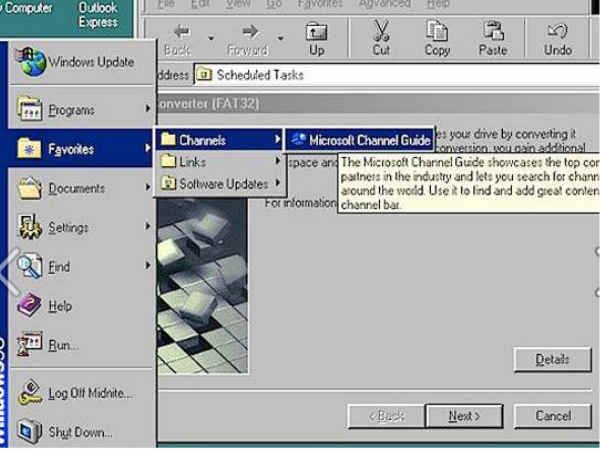Image resolution: width=600 pixels, height=450 pixels.
Task: Click the Links folder icon in the submenu
Action: [x=168, y=161]
